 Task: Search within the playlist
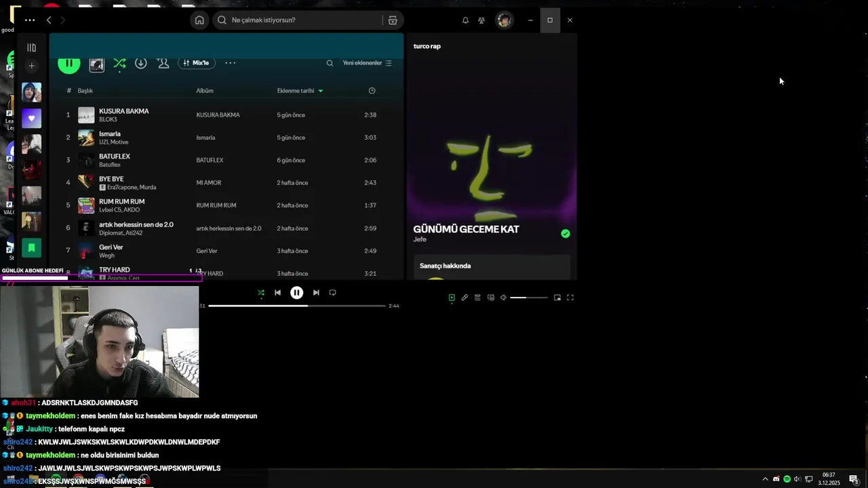[x=330, y=63]
